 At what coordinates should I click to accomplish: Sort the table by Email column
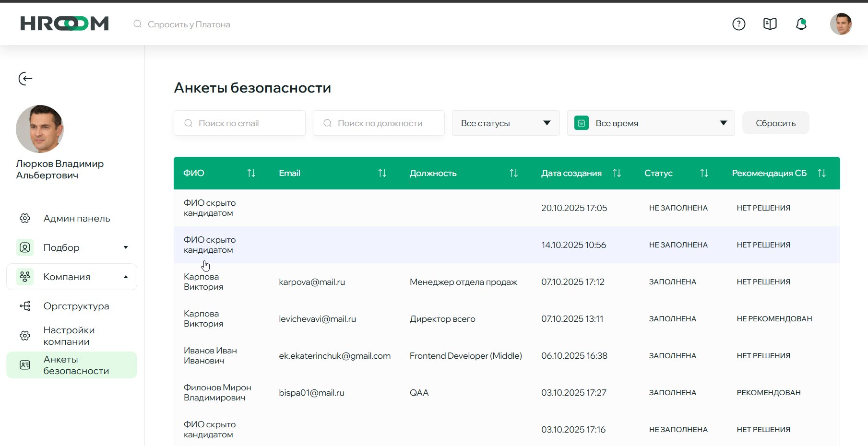click(382, 173)
